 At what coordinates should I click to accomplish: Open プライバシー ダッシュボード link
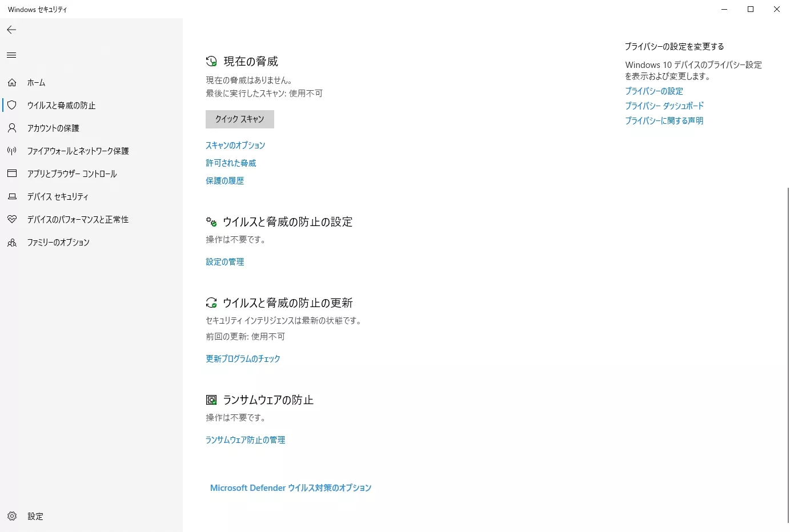coord(664,106)
